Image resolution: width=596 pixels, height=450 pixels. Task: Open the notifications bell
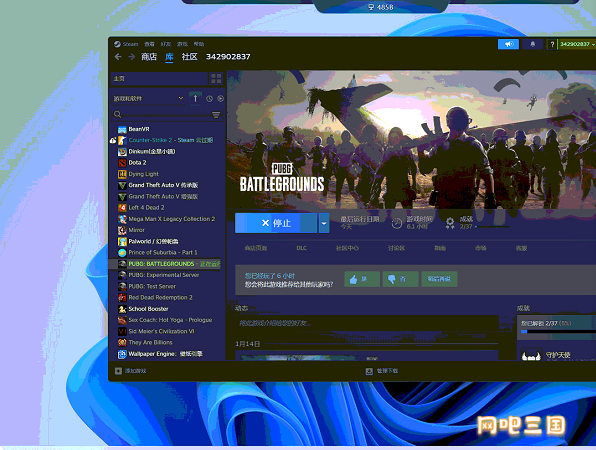click(x=533, y=44)
